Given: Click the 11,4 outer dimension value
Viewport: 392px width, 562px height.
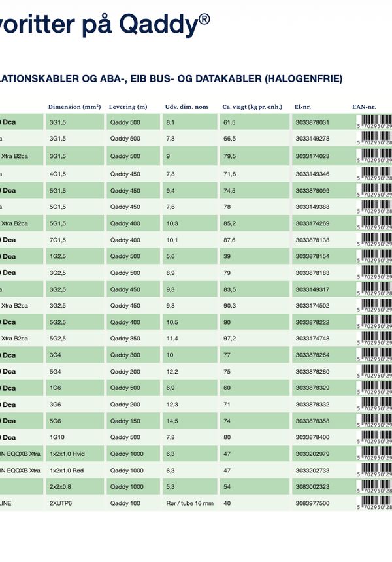Looking at the screenshot, I should [172, 339].
